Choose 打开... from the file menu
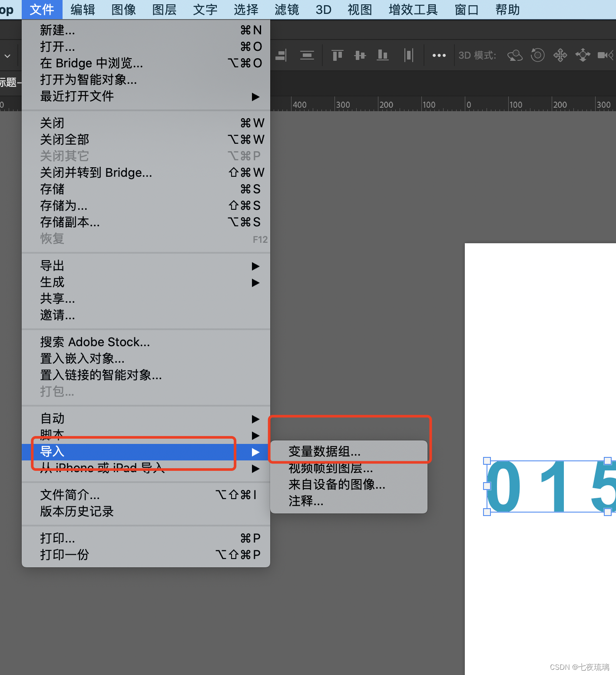The height and width of the screenshot is (675, 616). [146, 47]
